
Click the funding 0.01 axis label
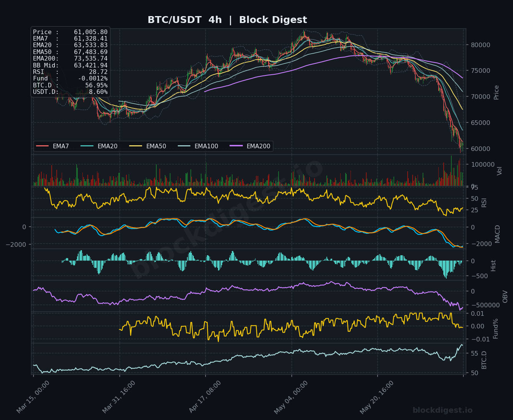477,314
